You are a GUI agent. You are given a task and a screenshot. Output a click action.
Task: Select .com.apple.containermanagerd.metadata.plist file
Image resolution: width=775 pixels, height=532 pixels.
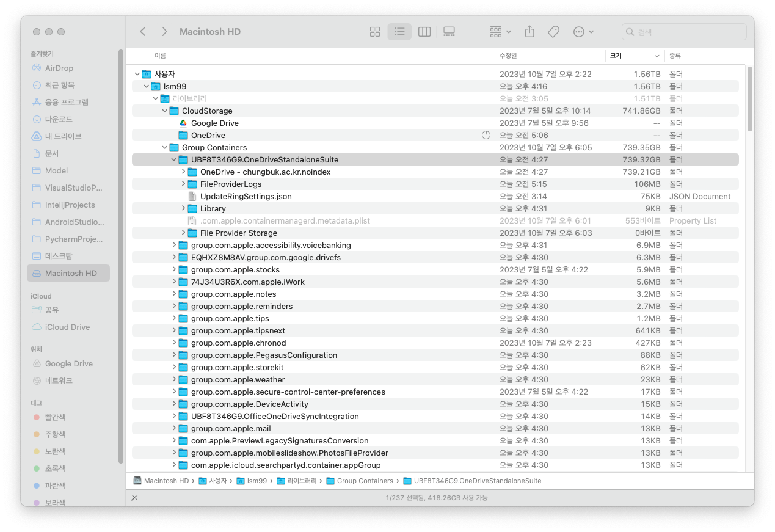pos(435,220)
